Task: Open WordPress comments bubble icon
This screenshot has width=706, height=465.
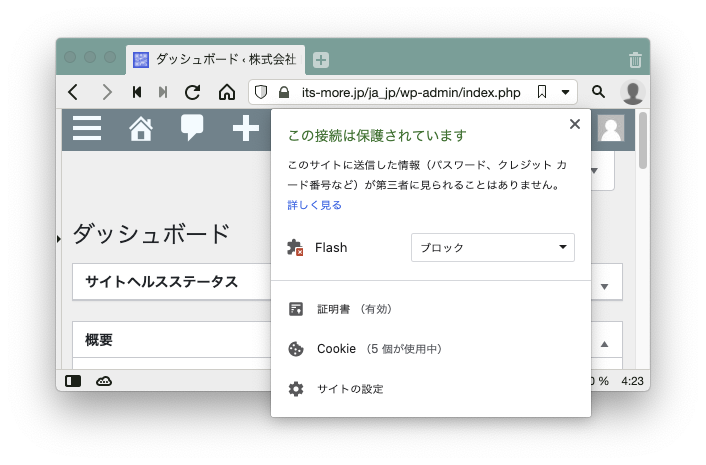Action: (192, 128)
